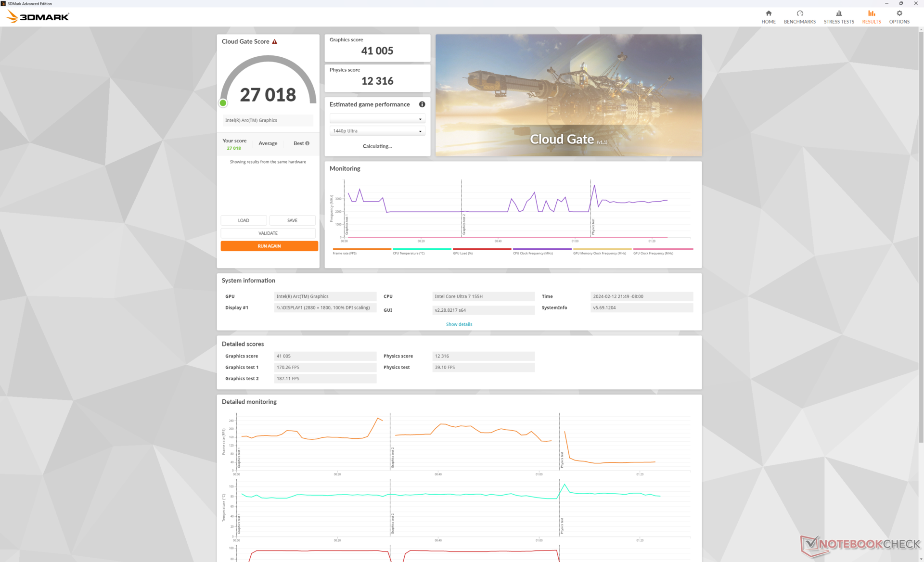Image resolution: width=924 pixels, height=562 pixels.
Task: Click the Your score value 27 018
Action: tap(234, 148)
